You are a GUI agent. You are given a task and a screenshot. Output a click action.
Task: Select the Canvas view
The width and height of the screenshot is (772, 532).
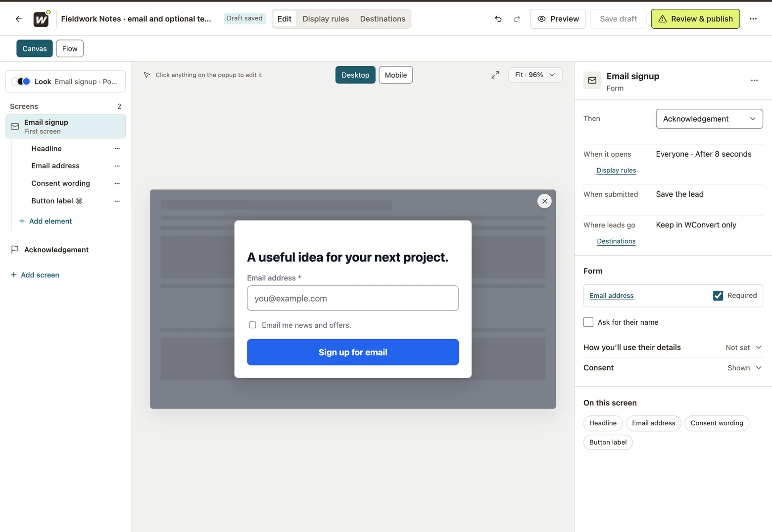(x=35, y=48)
